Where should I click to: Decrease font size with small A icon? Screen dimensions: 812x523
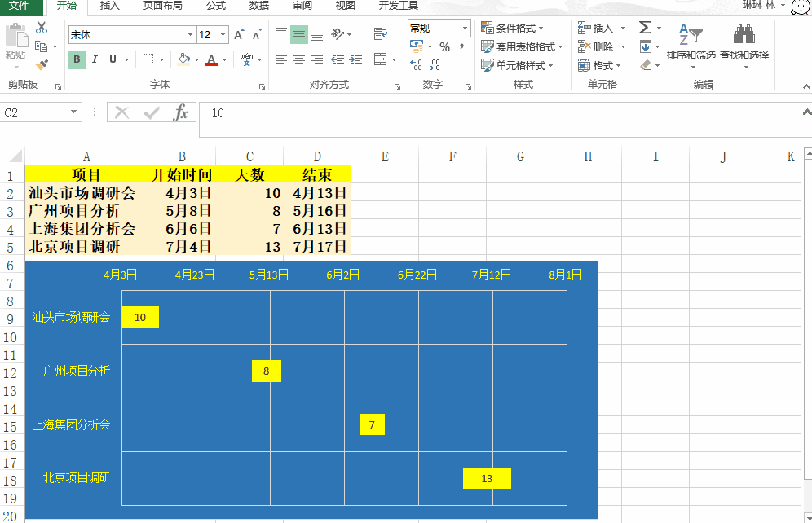[257, 35]
